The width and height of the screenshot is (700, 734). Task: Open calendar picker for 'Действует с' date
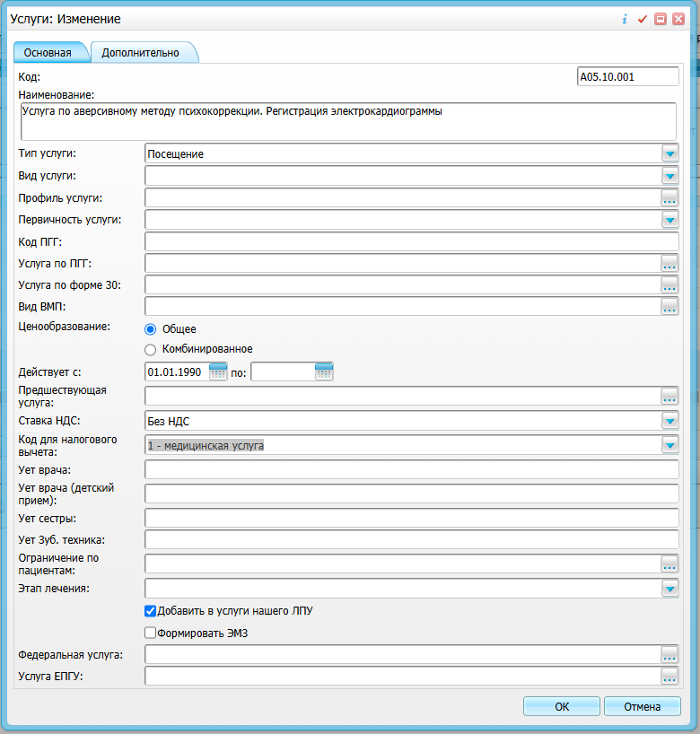[218, 371]
